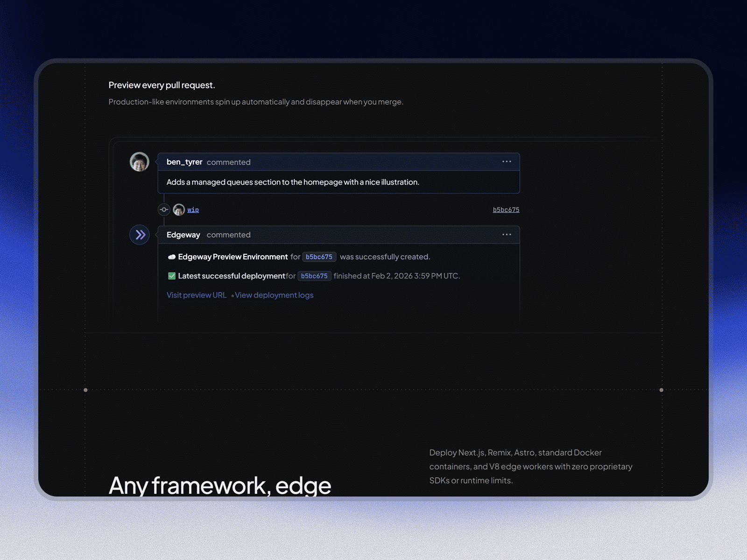Visit preview URL link
This screenshot has width=747, height=560.
pyautogui.click(x=197, y=295)
